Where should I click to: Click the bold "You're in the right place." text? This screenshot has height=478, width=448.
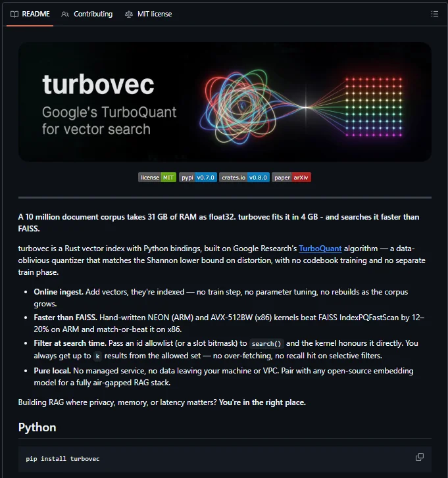pyautogui.click(x=262, y=402)
